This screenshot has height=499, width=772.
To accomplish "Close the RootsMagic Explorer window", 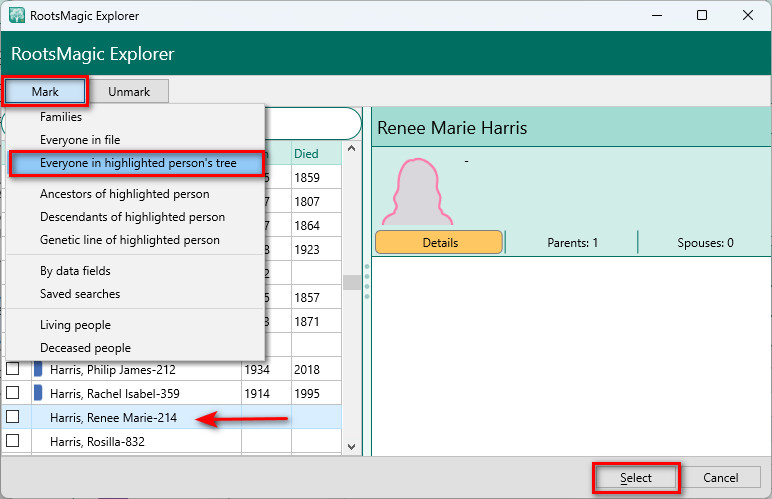I will click(747, 15).
